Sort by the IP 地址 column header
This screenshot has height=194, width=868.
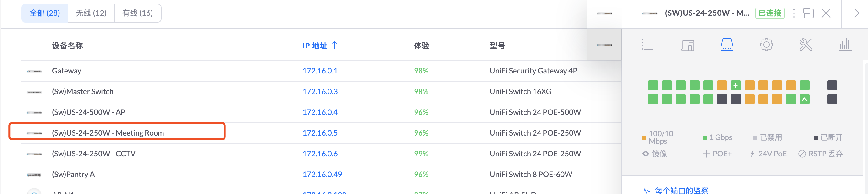pyautogui.click(x=315, y=46)
